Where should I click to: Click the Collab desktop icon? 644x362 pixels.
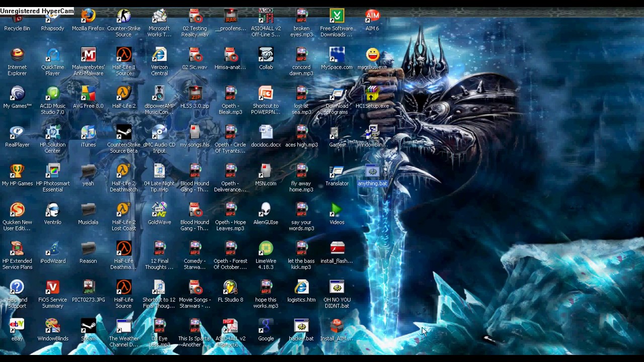tap(266, 58)
